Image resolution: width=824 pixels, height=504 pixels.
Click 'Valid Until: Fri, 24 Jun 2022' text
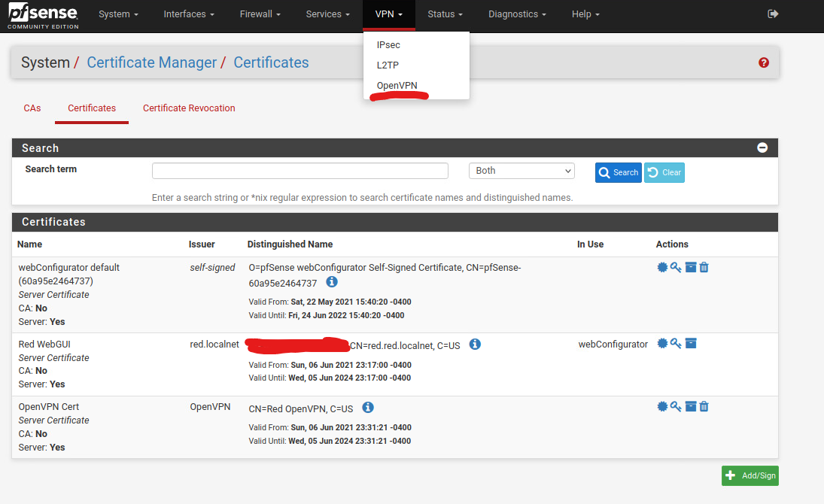tap(327, 315)
